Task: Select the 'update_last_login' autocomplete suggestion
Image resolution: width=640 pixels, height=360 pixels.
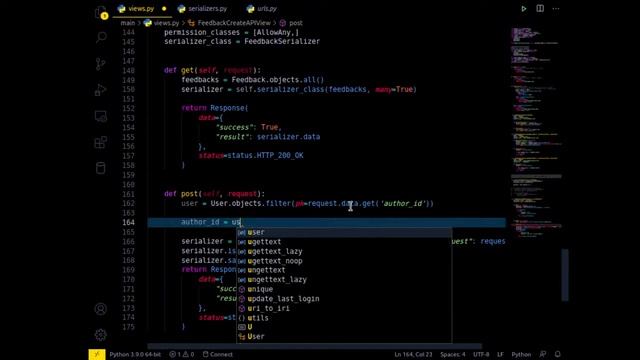Action: pyautogui.click(x=344, y=299)
